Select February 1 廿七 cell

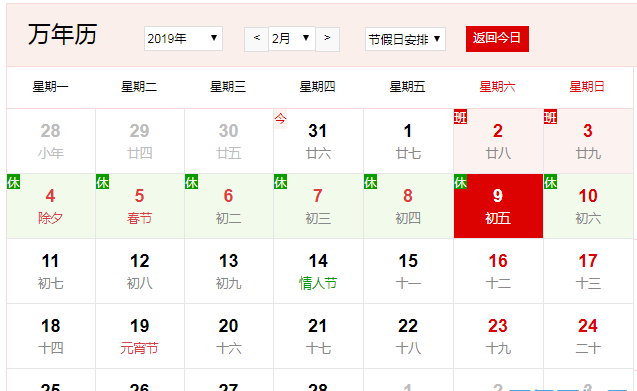click(408, 141)
